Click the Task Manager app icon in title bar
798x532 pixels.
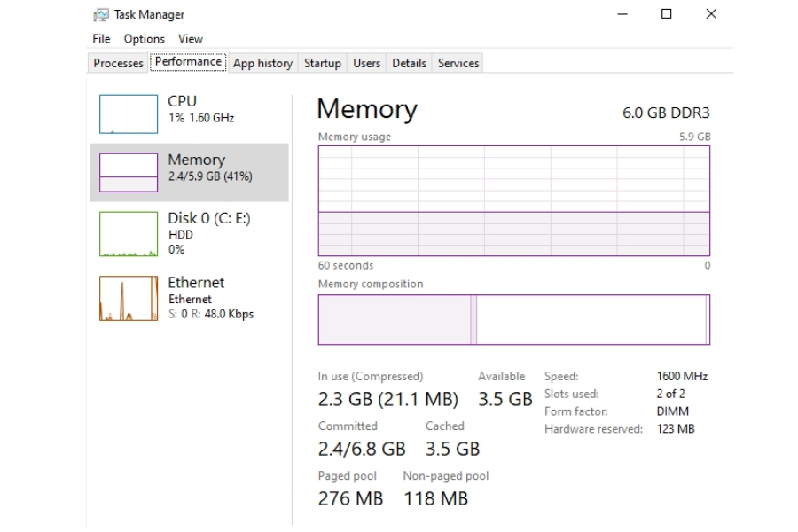[100, 15]
